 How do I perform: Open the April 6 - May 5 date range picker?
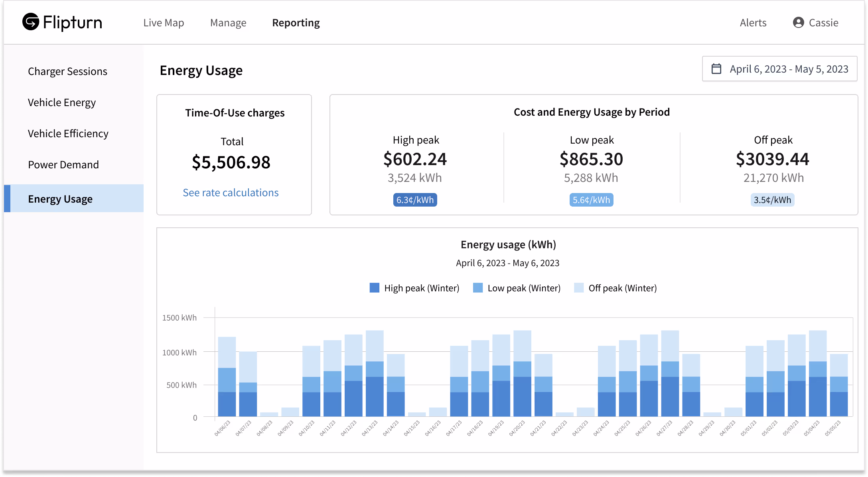tap(788, 69)
